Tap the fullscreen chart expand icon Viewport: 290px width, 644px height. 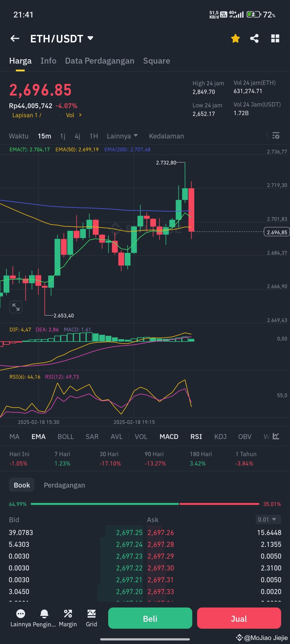(x=16, y=307)
